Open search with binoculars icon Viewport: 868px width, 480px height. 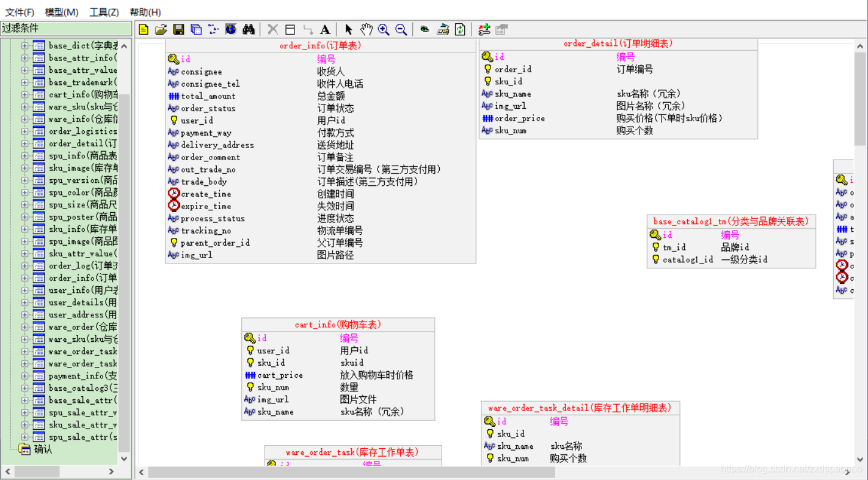pyautogui.click(x=248, y=29)
